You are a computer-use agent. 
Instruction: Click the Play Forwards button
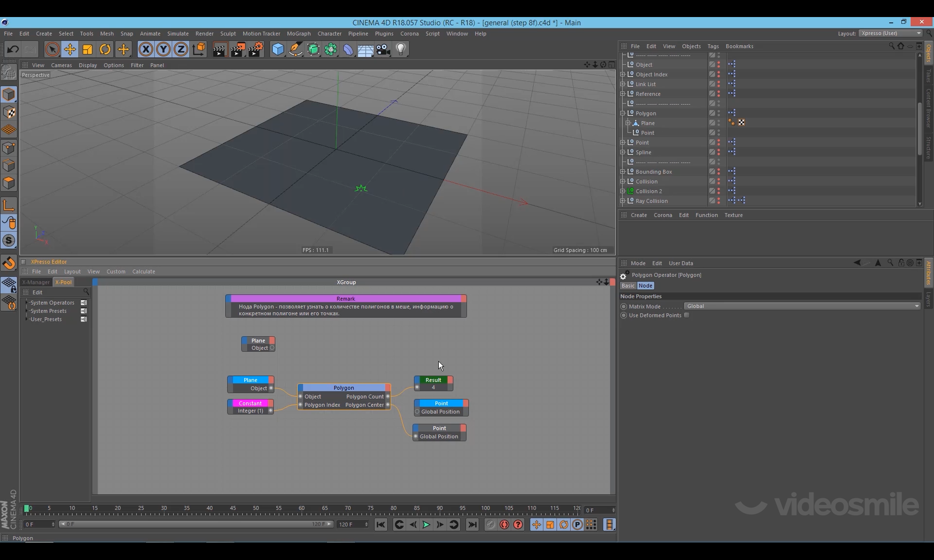[x=426, y=524]
